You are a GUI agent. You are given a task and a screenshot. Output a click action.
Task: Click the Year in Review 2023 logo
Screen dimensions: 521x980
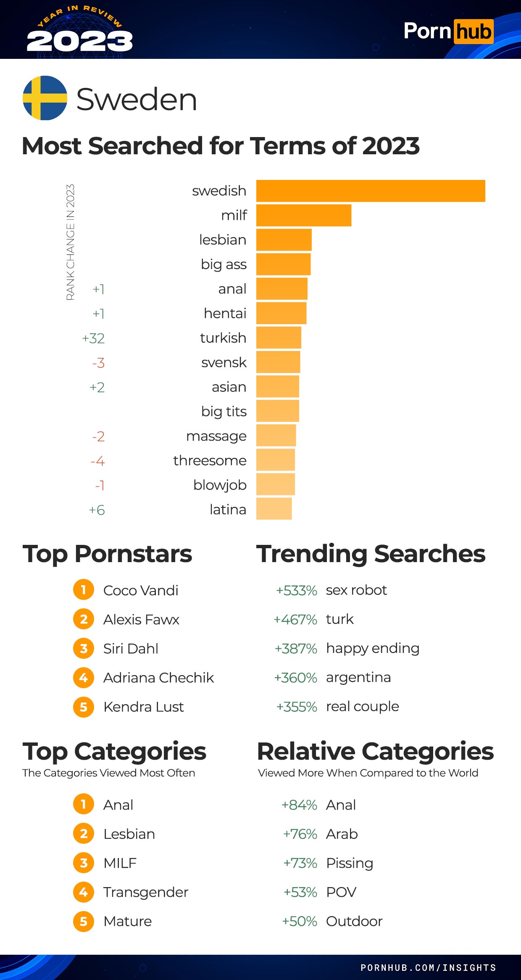pos(79,32)
